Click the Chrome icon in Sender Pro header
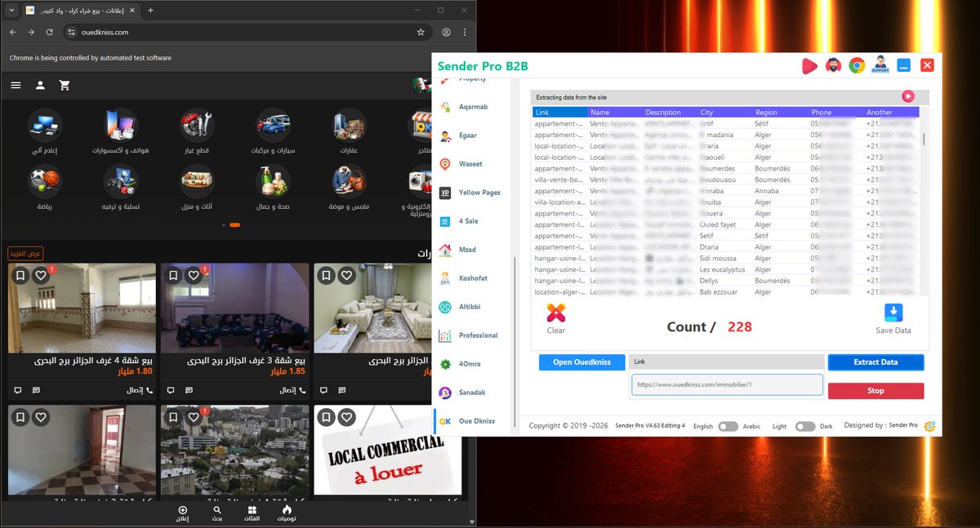The height and width of the screenshot is (528, 980). [857, 66]
